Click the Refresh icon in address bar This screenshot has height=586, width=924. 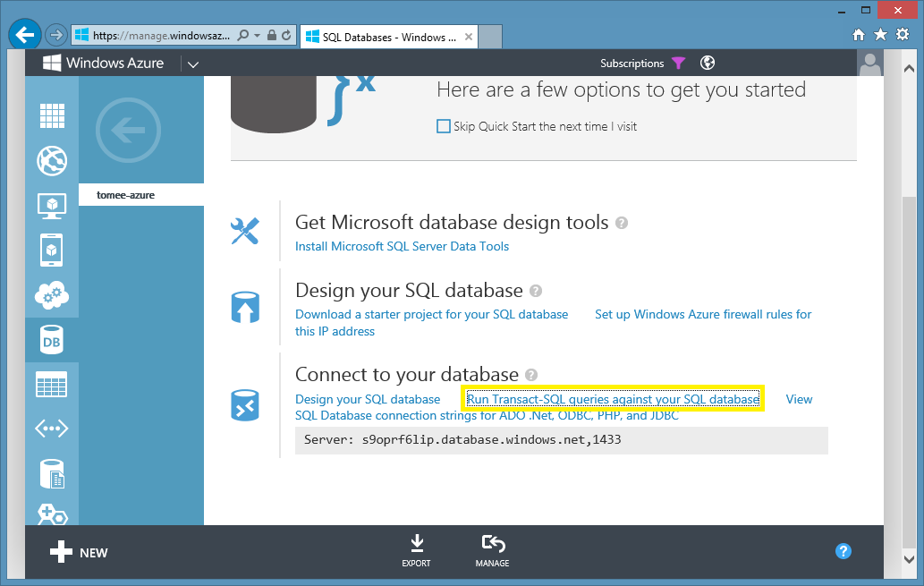coord(286,36)
